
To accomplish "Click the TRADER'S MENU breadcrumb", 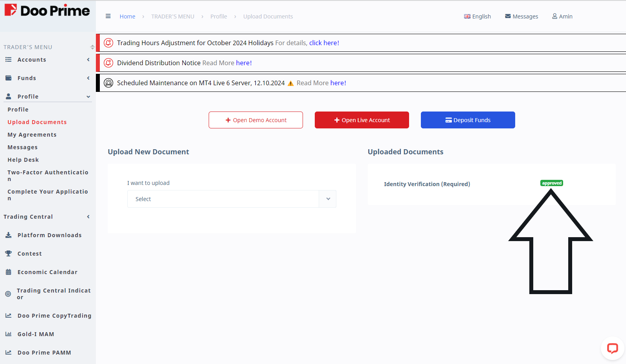I will point(173,16).
